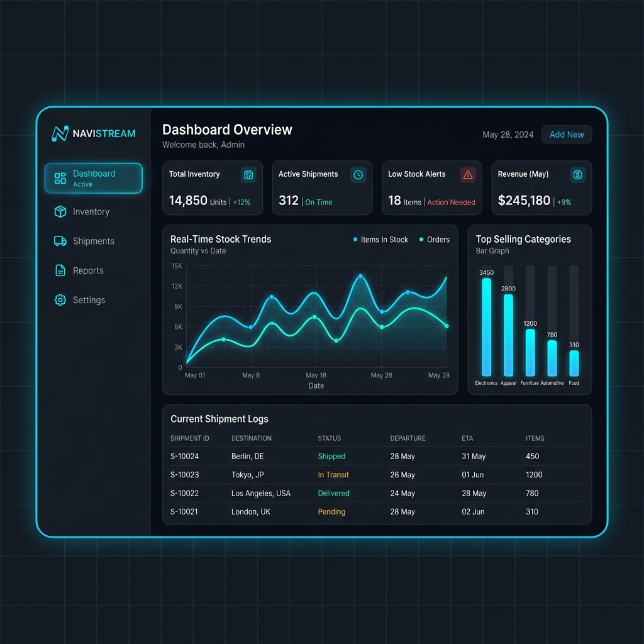Sort by the ETA column header

(x=467, y=438)
